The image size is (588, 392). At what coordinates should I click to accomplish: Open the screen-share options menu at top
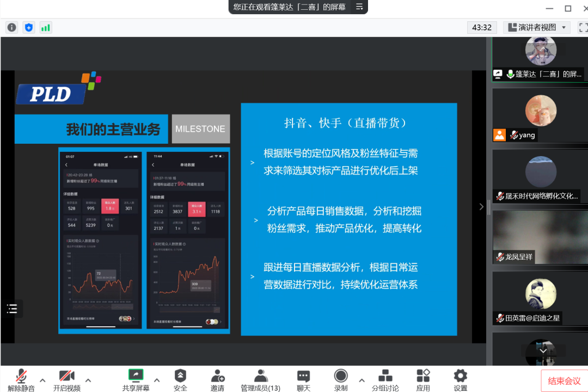point(359,7)
